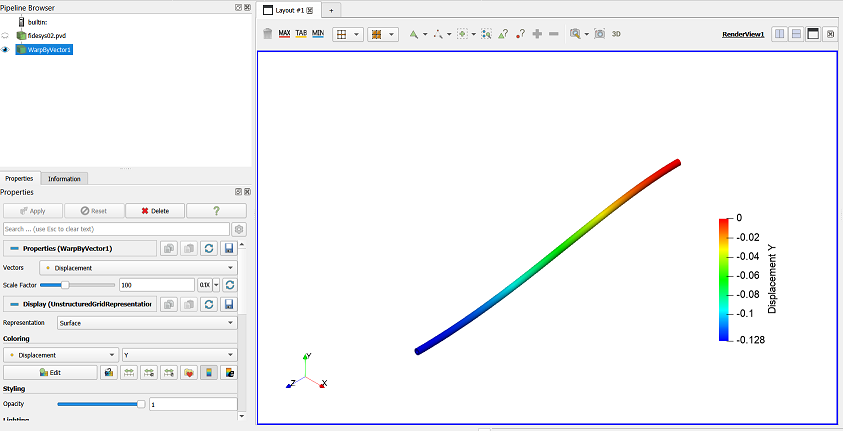The width and height of the screenshot is (843, 431).
Task: Click the capture screenshot camera icon
Action: point(599,34)
